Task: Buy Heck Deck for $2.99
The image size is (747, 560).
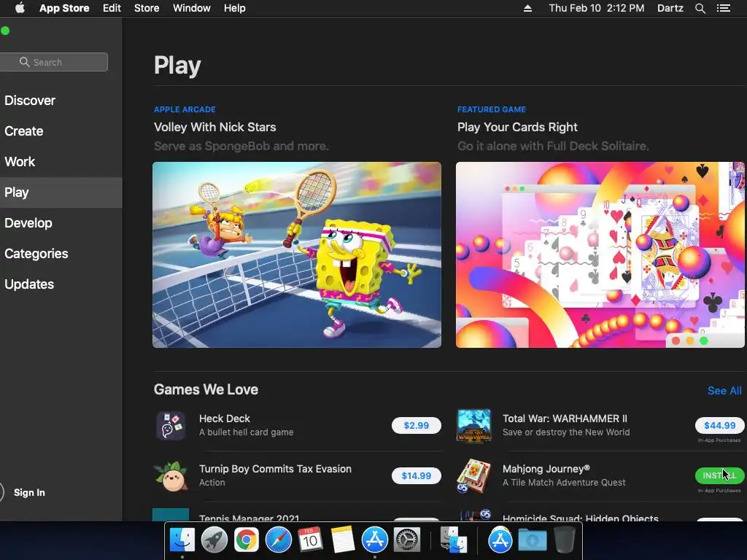Action: click(417, 425)
